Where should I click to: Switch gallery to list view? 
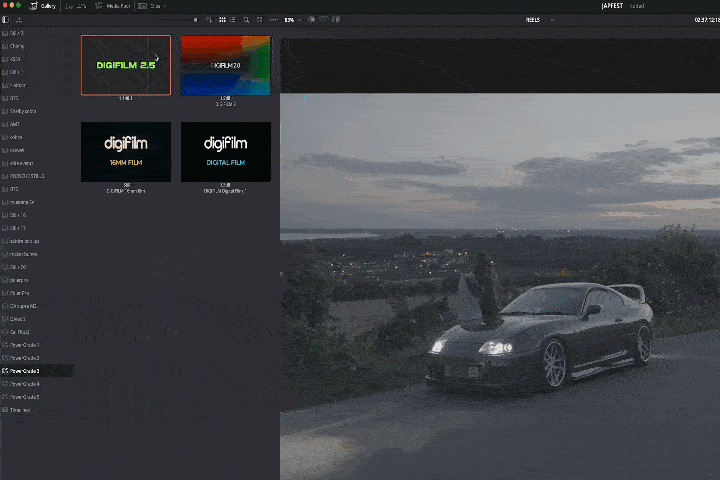[x=233, y=20]
